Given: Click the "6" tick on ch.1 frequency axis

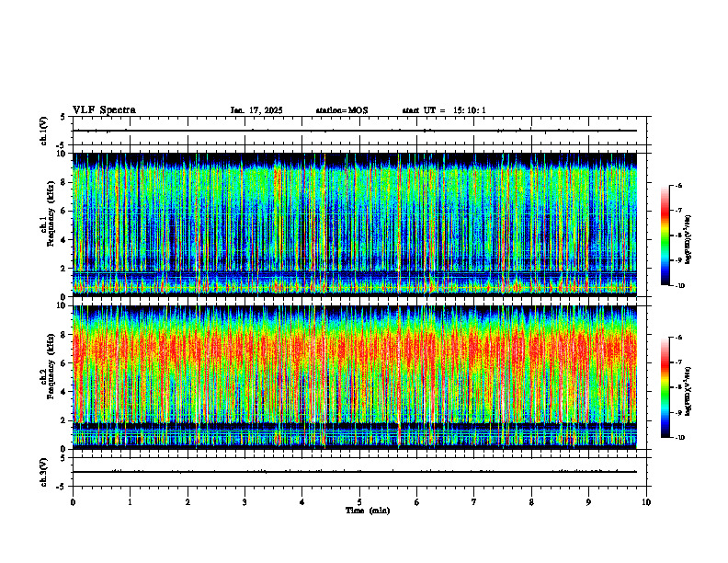Looking at the screenshot, I should click(x=63, y=211).
